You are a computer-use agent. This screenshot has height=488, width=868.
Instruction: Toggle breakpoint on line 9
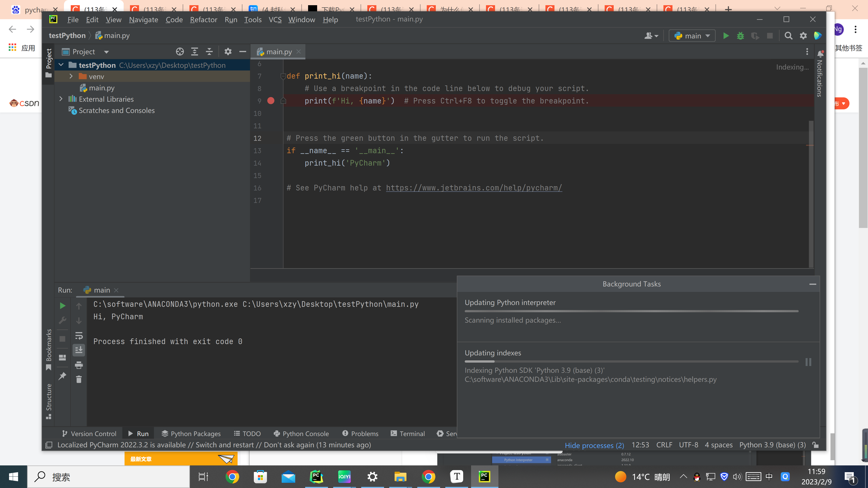point(271,101)
